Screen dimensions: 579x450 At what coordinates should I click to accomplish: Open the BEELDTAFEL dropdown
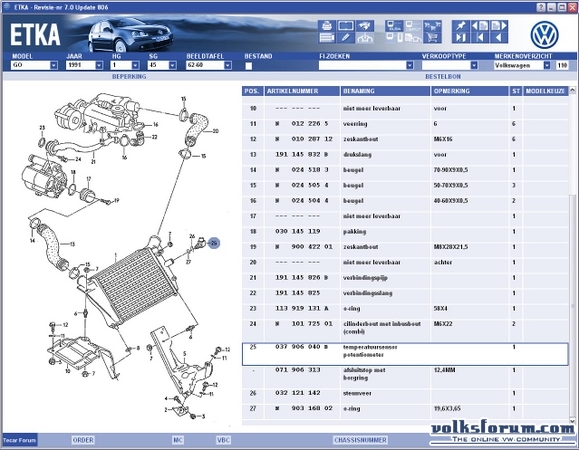click(228, 65)
